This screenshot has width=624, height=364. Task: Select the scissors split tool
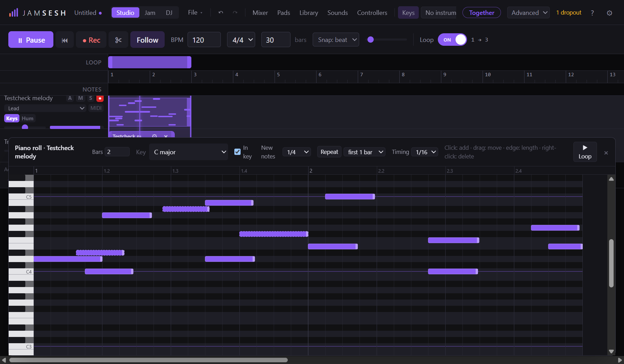pos(118,40)
